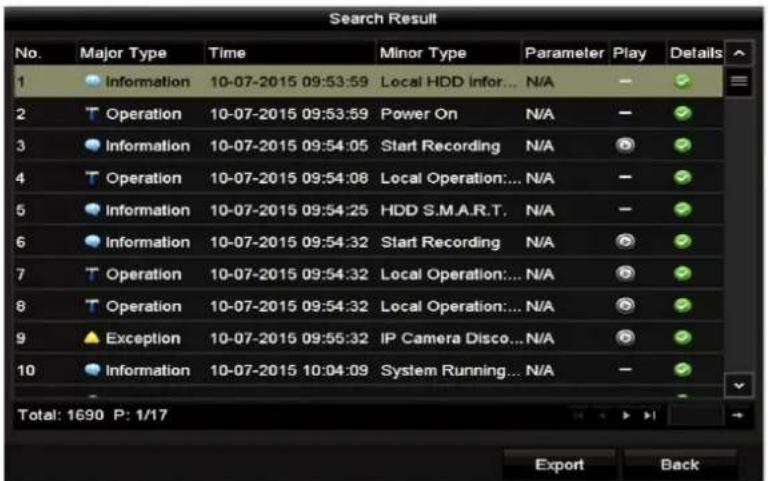This screenshot has height=481, width=768.
Task: Open details for row 9 IP Camera Disconnected
Action: click(x=682, y=337)
